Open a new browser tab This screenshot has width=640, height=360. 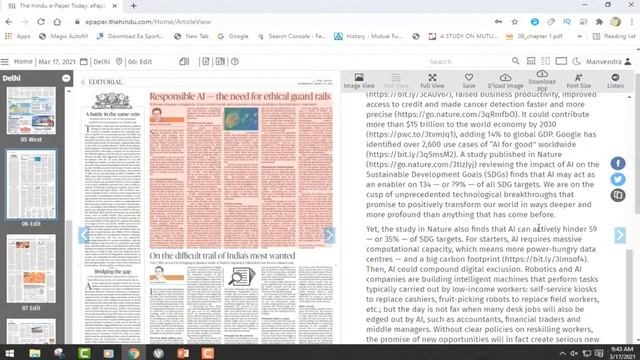point(133,6)
